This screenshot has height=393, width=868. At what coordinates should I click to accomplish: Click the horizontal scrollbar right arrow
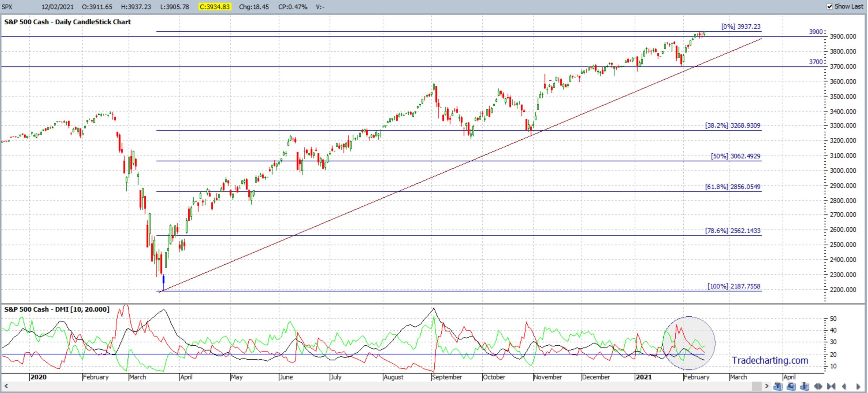(767, 386)
